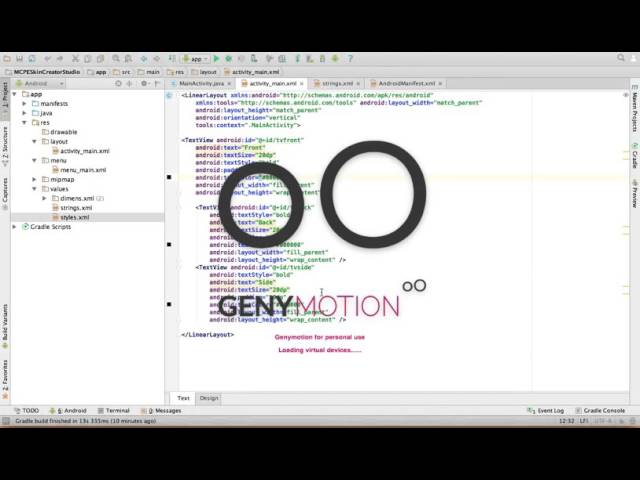Click the Replace toolbar icon
This screenshot has width=640, height=480.
pyautogui.click(x=128, y=59)
